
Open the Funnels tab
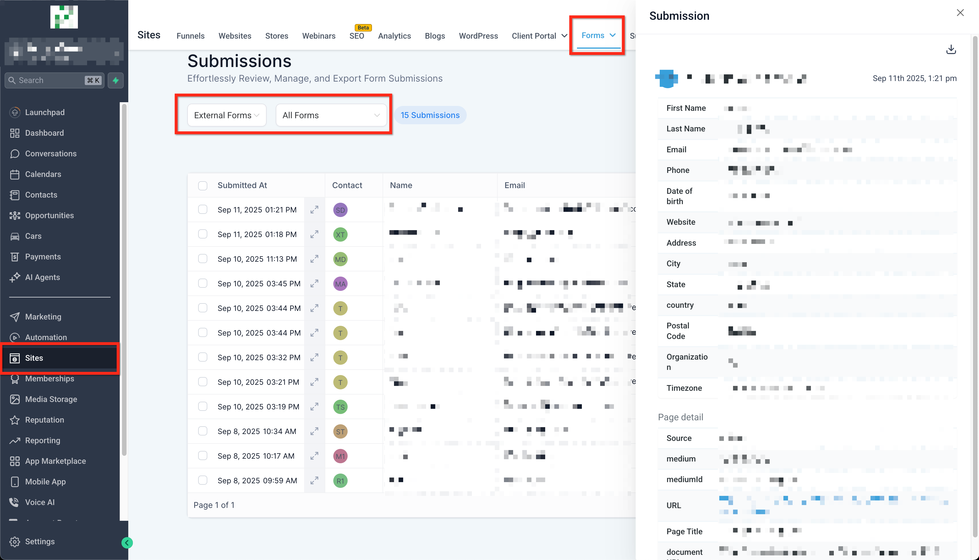[190, 36]
